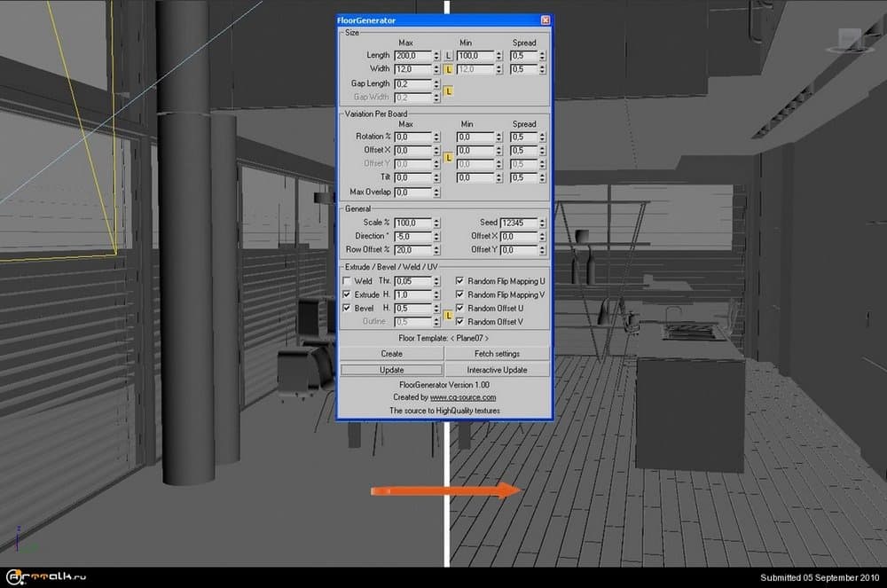
Task: Toggle the Bevel/Outline lock L button
Action: (x=448, y=315)
